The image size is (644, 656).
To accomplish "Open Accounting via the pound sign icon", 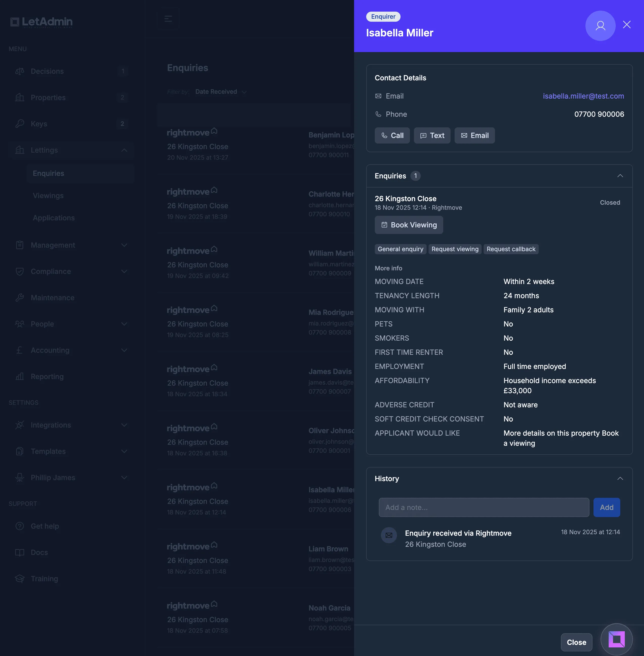I will coord(20,350).
